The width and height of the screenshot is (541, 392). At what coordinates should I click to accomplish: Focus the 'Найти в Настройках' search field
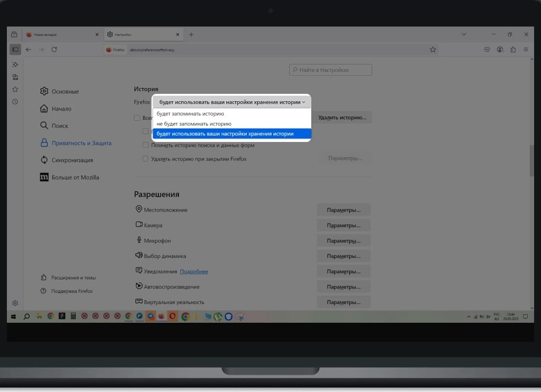pyautogui.click(x=331, y=70)
